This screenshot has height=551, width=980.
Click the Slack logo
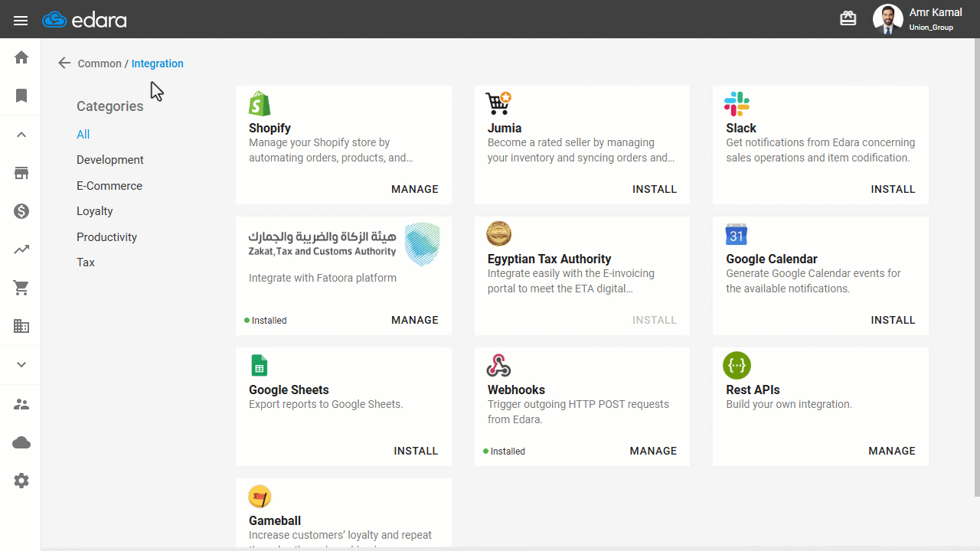[x=737, y=103]
